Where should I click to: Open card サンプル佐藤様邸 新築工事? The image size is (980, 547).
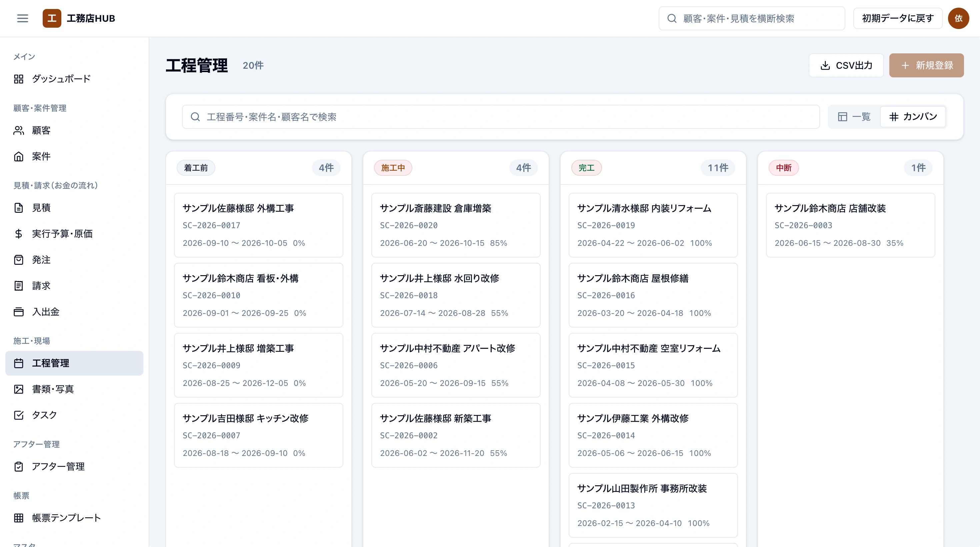(456, 436)
